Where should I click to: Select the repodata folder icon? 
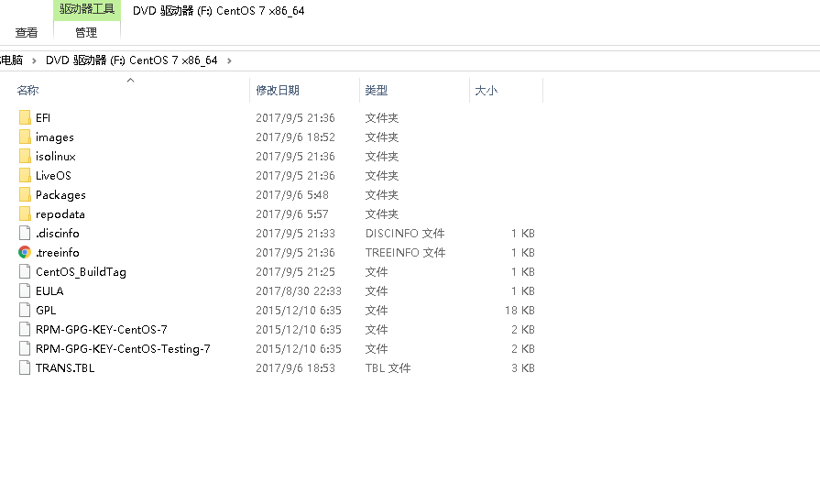tap(25, 214)
